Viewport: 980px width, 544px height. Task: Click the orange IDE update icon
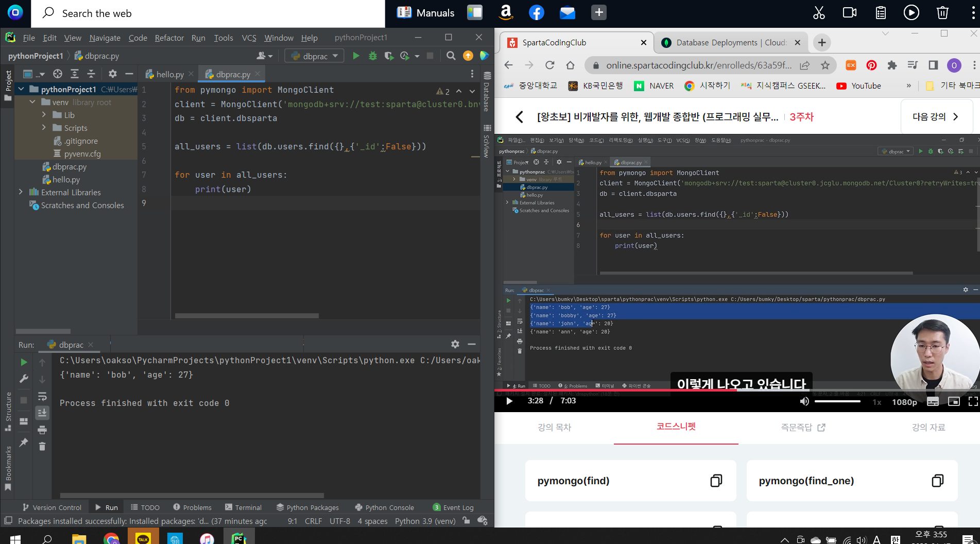pyautogui.click(x=468, y=56)
